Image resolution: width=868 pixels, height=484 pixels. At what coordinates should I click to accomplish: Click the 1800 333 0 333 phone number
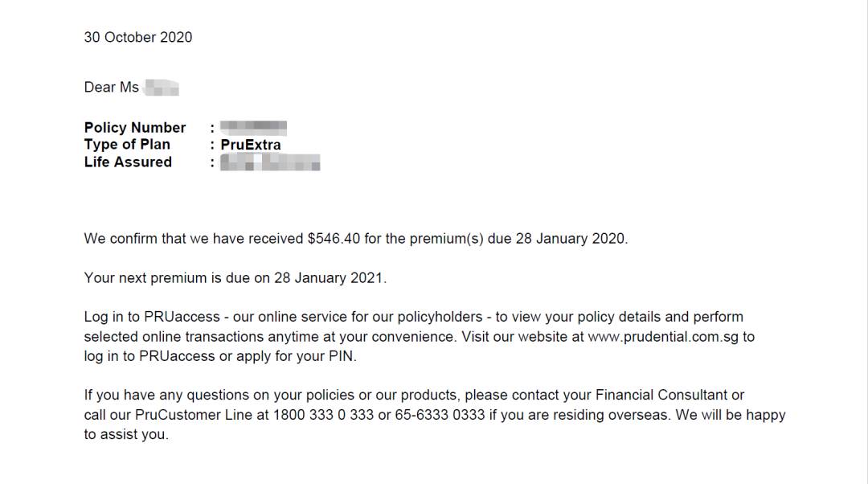point(323,415)
